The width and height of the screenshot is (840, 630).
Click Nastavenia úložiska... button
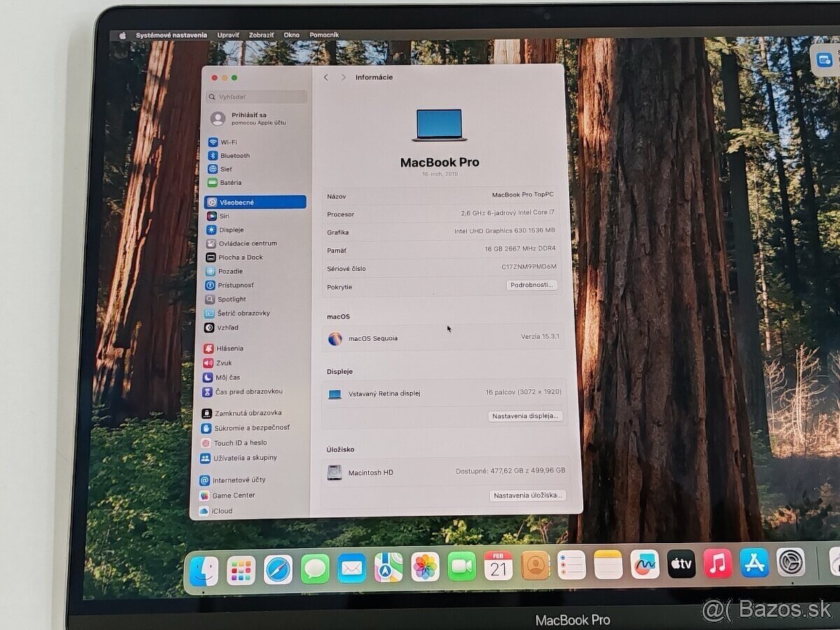[527, 495]
